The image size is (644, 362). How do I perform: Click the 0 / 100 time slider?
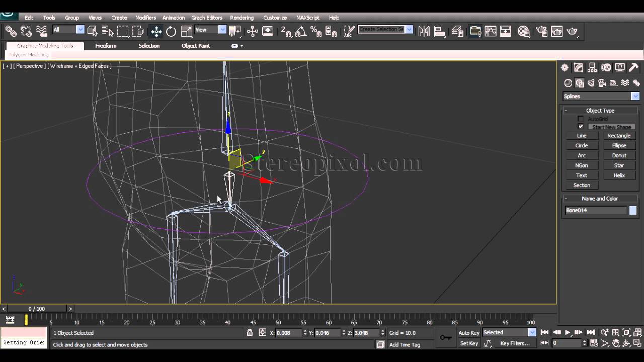point(37,309)
